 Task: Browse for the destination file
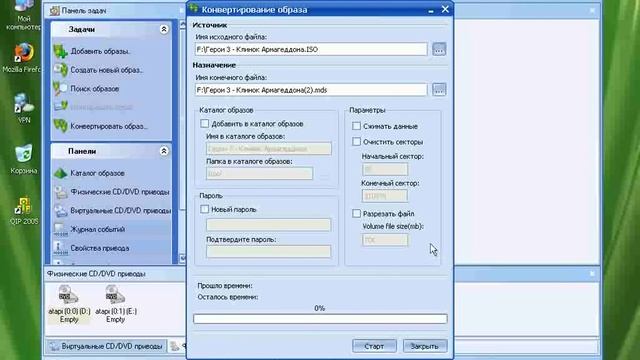(x=439, y=90)
